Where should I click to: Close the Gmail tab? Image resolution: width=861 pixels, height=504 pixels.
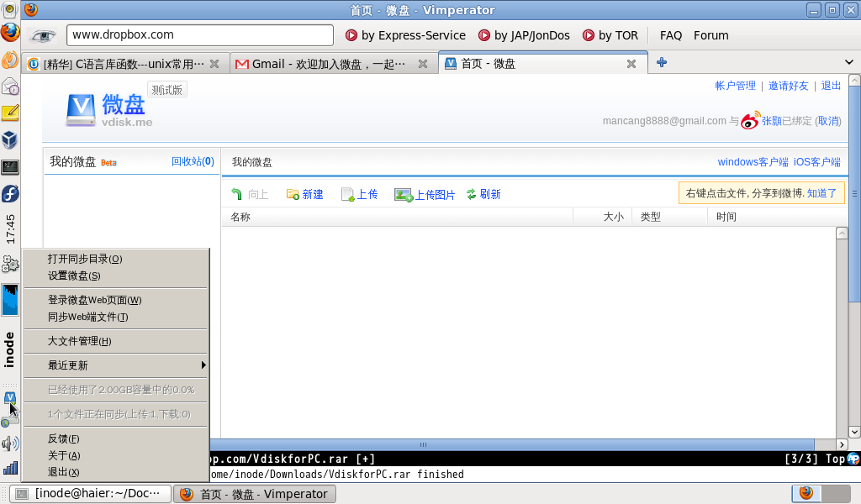423,64
